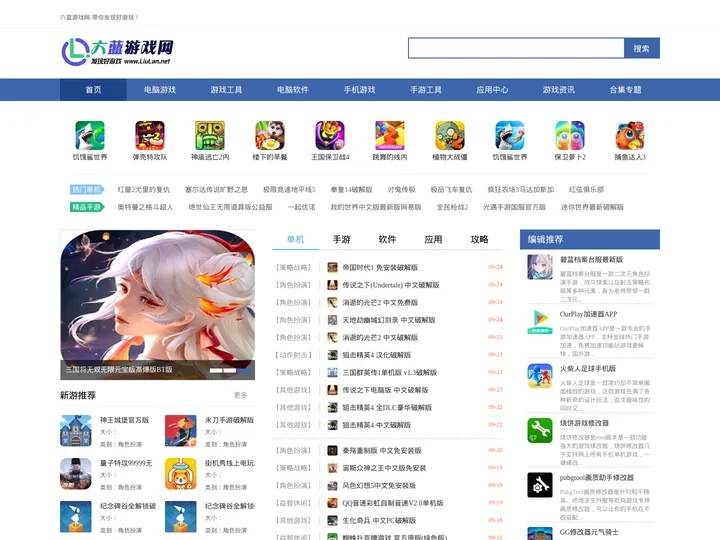Open the 碧蓝档案台服 character thumbnail

point(540,267)
